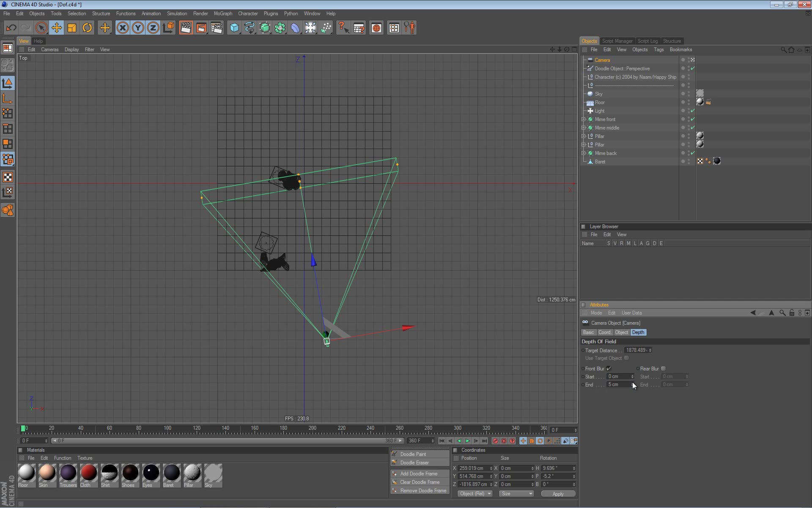Uncheck Front Blur checkbox
Image resolution: width=812 pixels, height=508 pixels.
pyautogui.click(x=609, y=368)
